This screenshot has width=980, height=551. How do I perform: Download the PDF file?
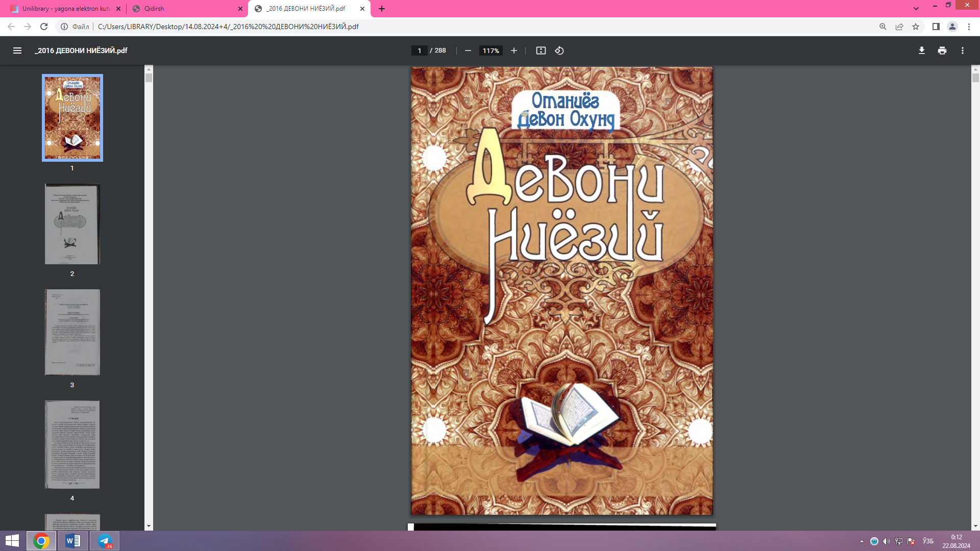click(922, 51)
